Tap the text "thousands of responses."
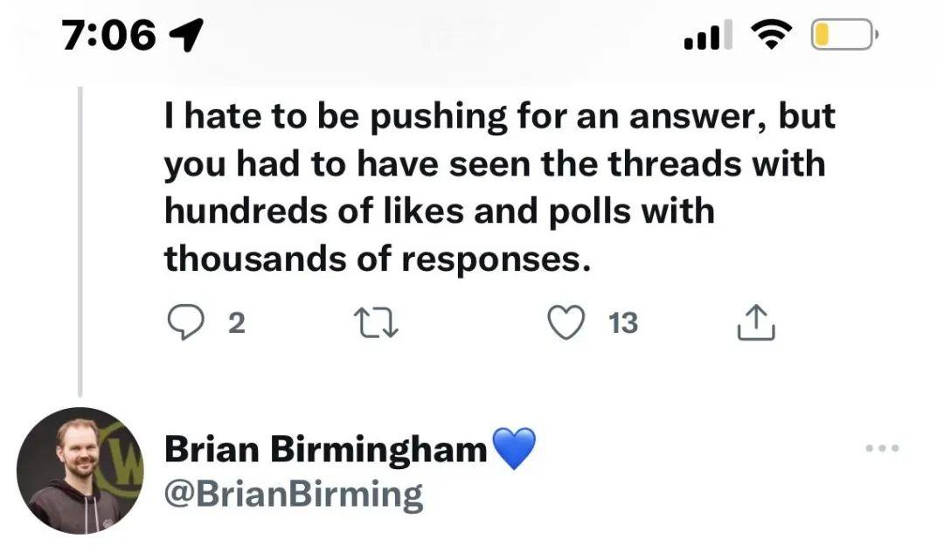Viewport: 944px width, 560px height. pyautogui.click(x=372, y=258)
